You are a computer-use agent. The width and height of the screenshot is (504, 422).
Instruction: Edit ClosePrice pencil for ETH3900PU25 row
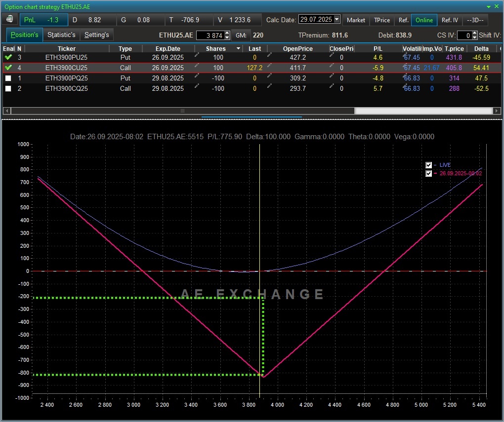coord(332,55)
